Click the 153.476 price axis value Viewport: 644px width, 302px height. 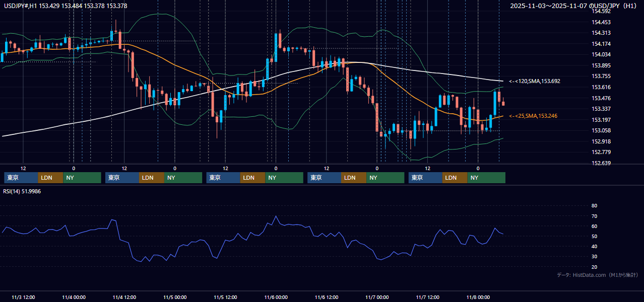coord(601,98)
